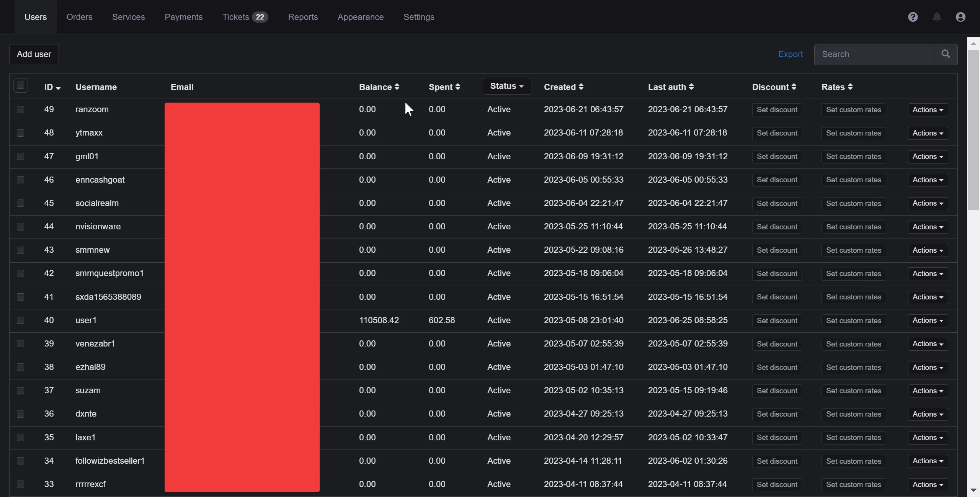Expand Actions for smmnew
The width and height of the screenshot is (980, 497).
tap(928, 250)
